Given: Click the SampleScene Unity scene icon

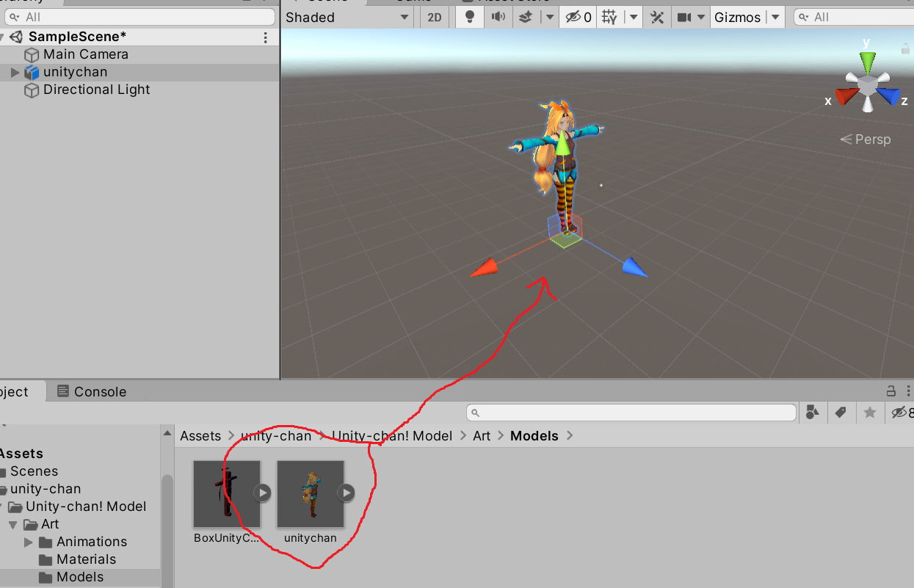Looking at the screenshot, I should 16,37.
